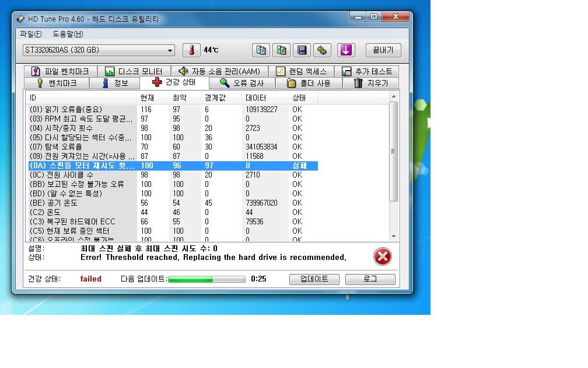Click the 현재 column header
Image resolution: width=588 pixels, height=368 pixels.
[x=153, y=98]
